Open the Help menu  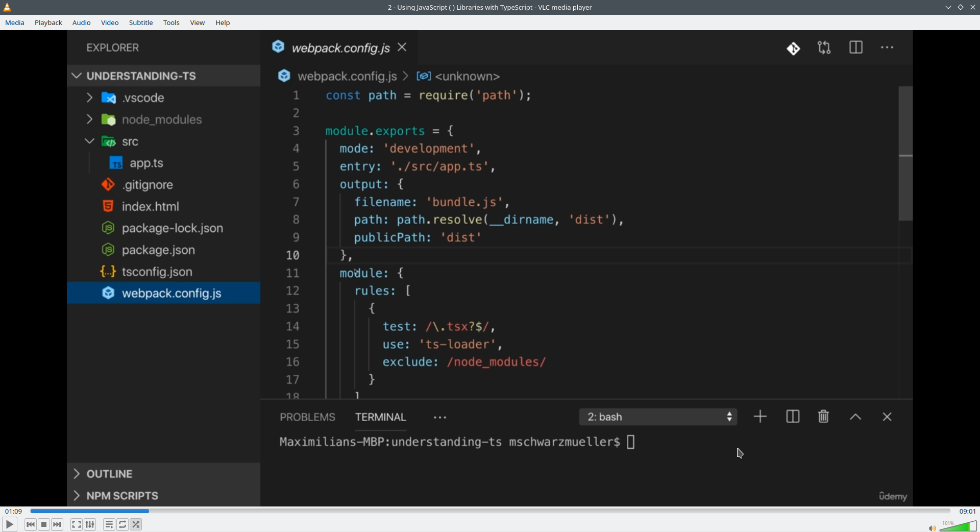223,22
